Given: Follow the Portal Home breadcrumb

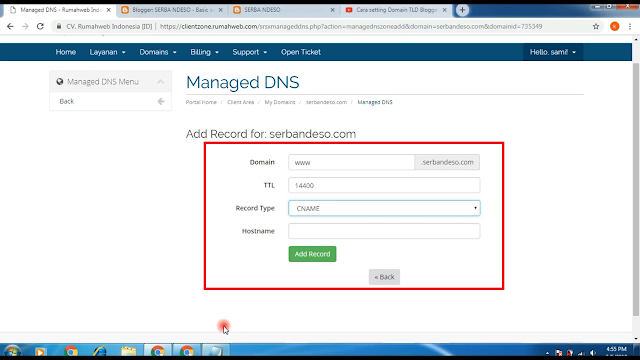Looking at the screenshot, I should (201, 102).
